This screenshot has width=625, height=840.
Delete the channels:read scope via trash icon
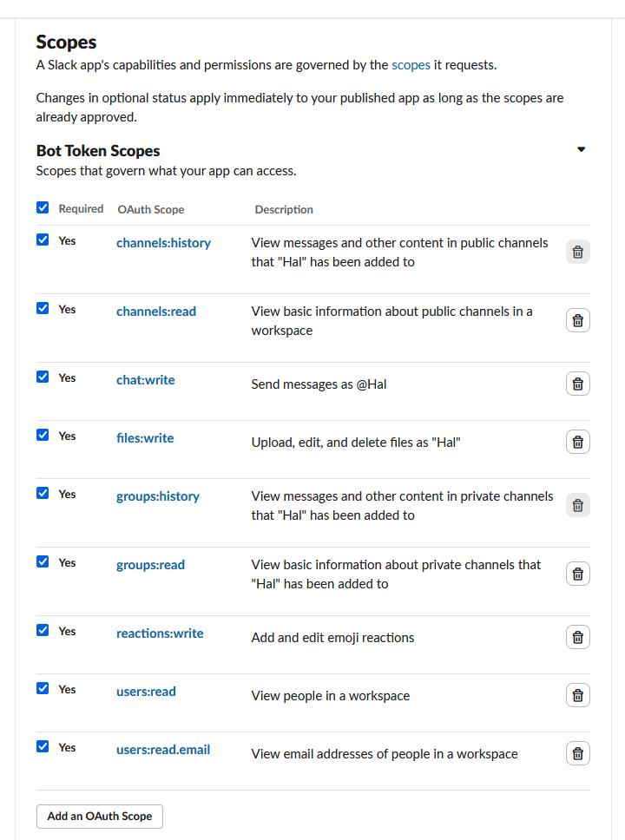[578, 320]
